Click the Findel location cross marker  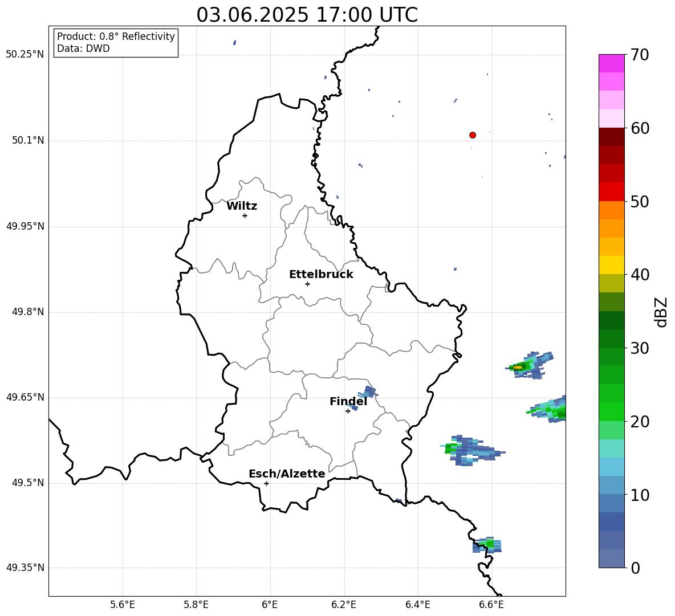(348, 411)
